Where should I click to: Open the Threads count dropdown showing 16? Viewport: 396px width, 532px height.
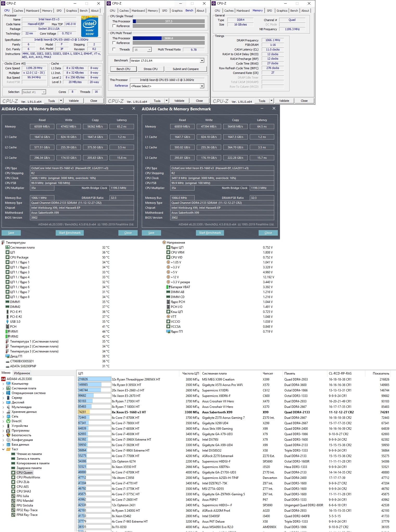[x=149, y=50]
